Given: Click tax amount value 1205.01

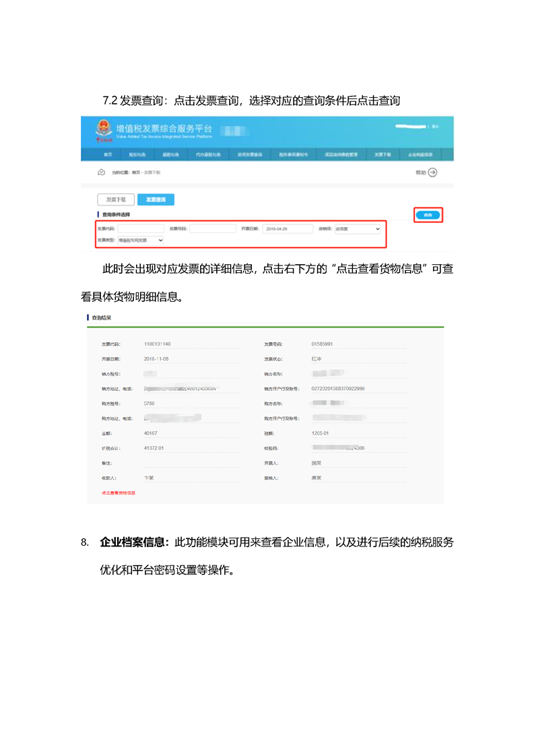Looking at the screenshot, I should [320, 433].
